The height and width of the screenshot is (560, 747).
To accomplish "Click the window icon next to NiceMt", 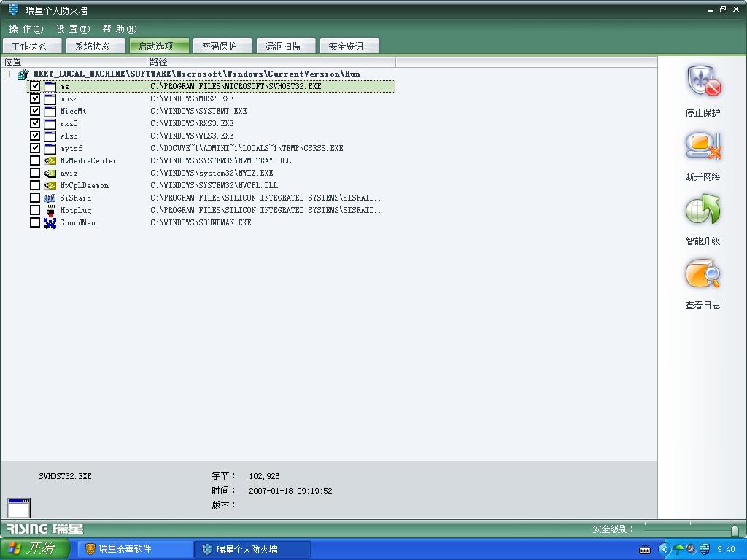I will pos(50,112).
